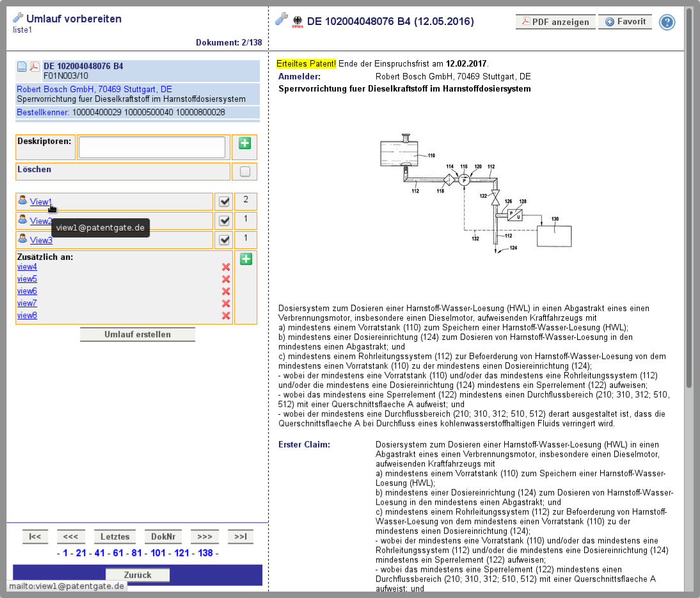This screenshot has width=700, height=598.
Task: Add this patent via the Favorit button
Action: click(x=625, y=21)
